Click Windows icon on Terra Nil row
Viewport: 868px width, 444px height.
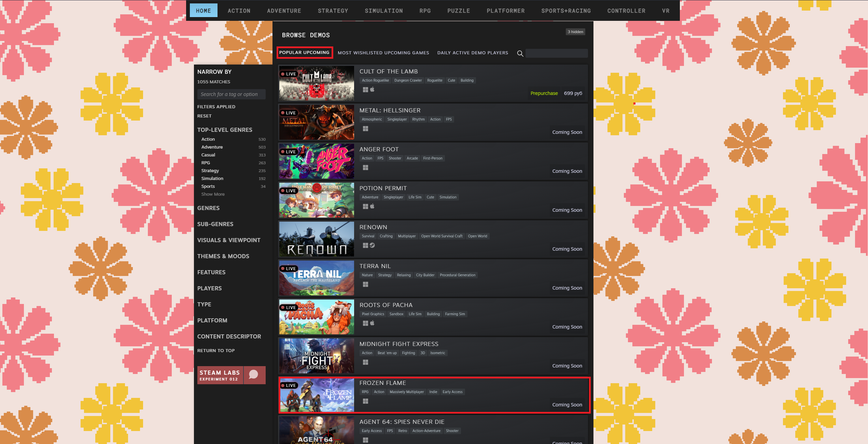(365, 284)
